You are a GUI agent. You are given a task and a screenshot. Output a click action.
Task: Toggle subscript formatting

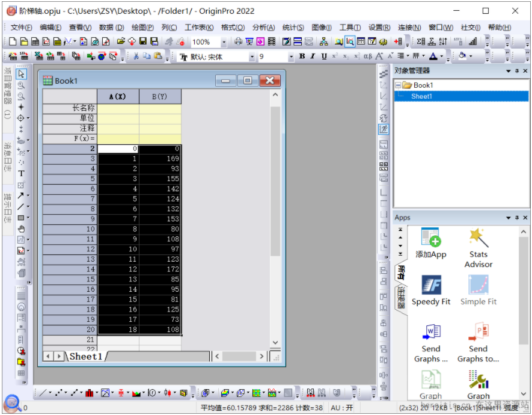click(346, 56)
